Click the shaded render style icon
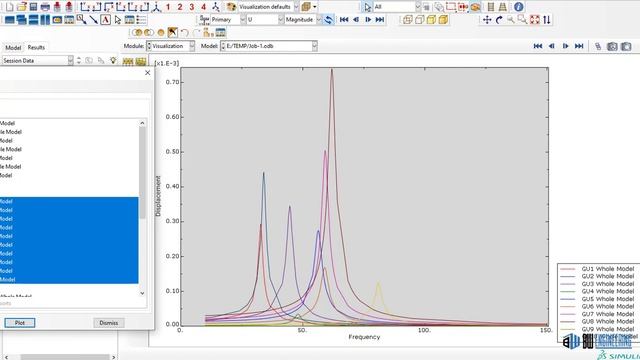Screen dimensions: 640x360 (443, 20)
